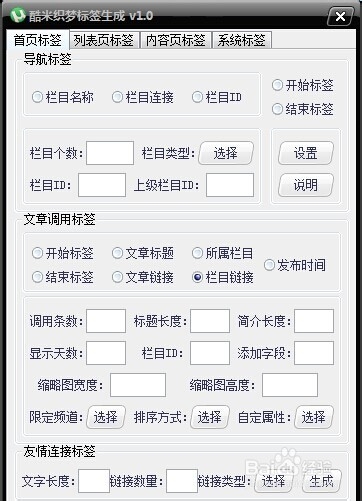Click the 设置 button

(x=306, y=153)
